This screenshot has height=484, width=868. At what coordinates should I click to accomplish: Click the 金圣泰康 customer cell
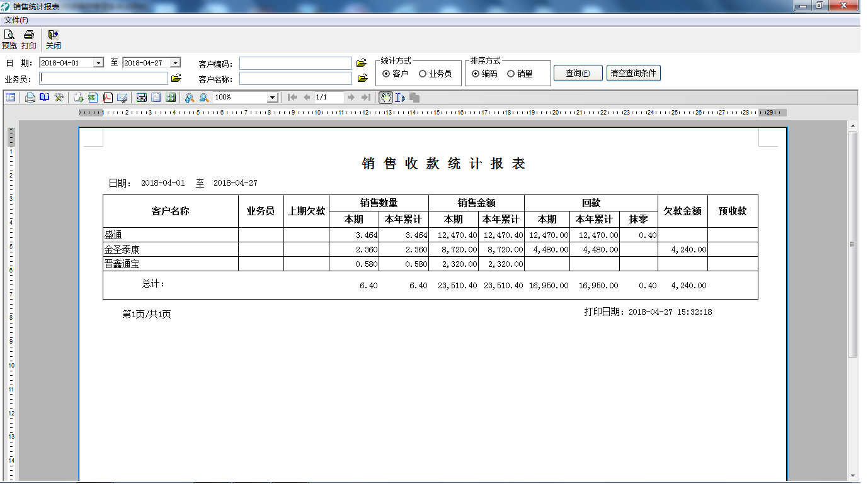tap(171, 249)
